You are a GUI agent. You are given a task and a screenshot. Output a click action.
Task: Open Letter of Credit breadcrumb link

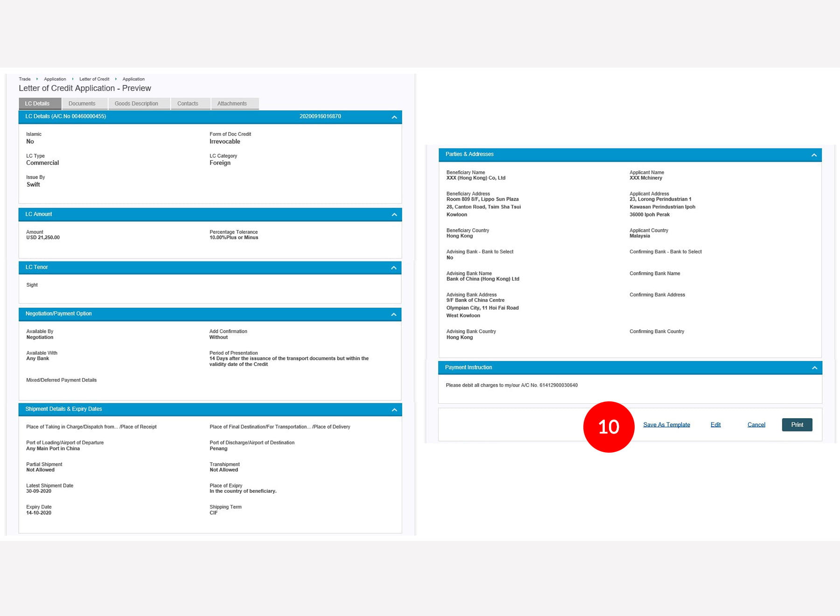tap(94, 79)
